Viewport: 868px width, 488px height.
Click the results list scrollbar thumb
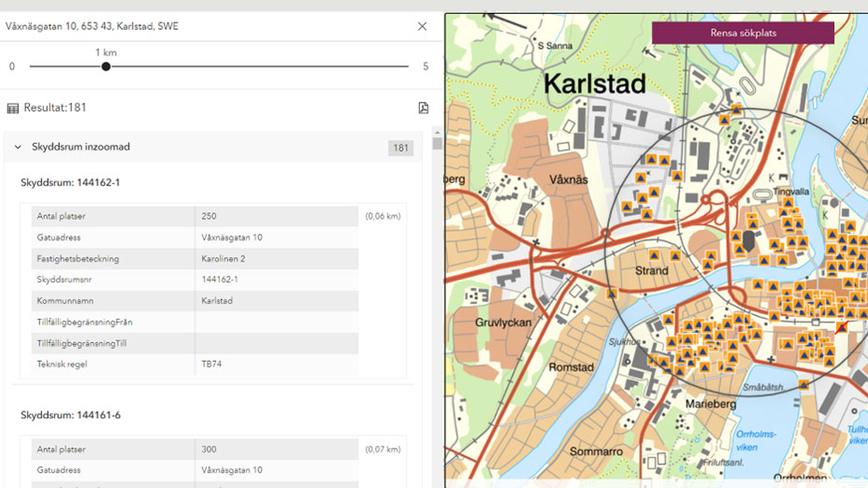tap(437, 144)
